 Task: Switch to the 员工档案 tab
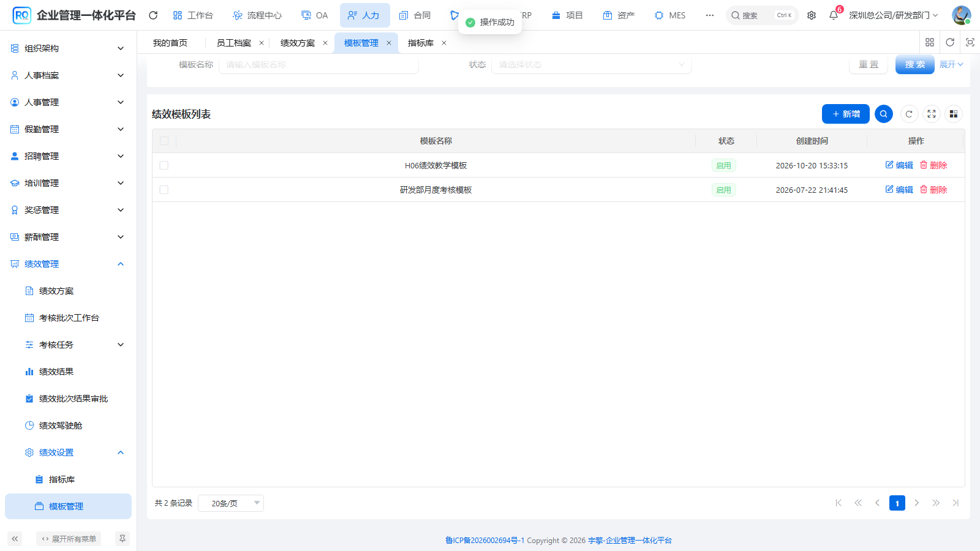point(234,43)
